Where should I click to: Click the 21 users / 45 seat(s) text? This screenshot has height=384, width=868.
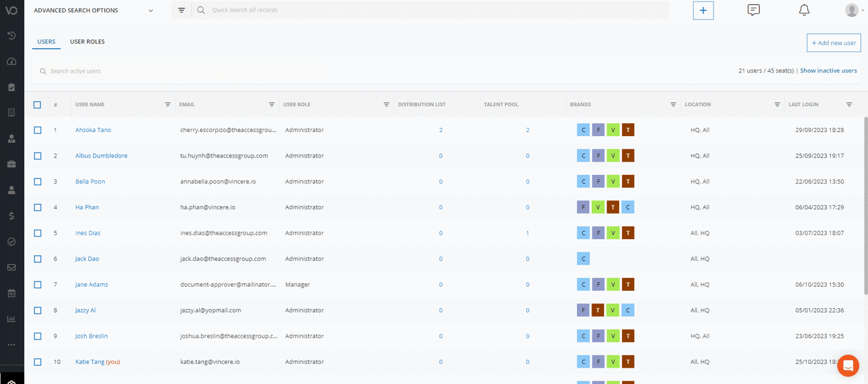pyautogui.click(x=766, y=71)
